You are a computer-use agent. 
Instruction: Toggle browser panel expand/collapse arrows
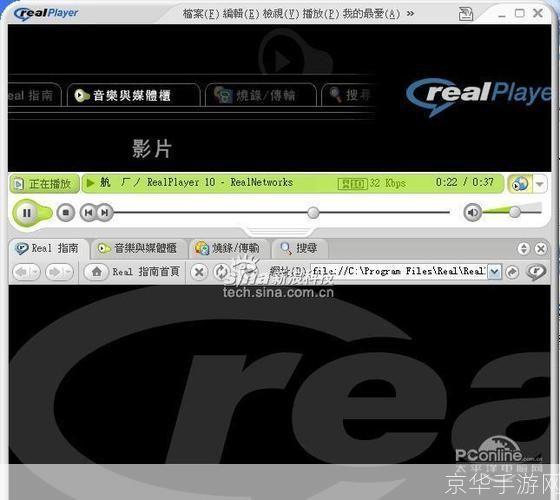pos(524,249)
